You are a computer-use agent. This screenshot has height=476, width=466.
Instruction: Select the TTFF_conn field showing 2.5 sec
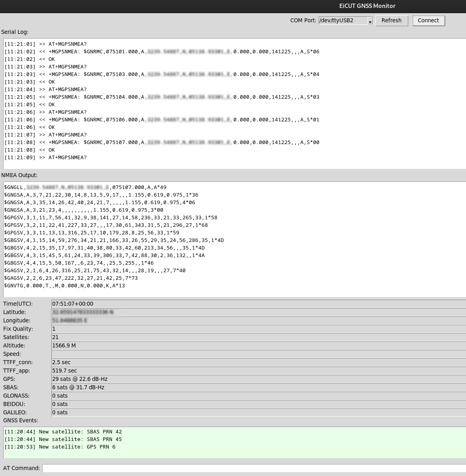159,362
